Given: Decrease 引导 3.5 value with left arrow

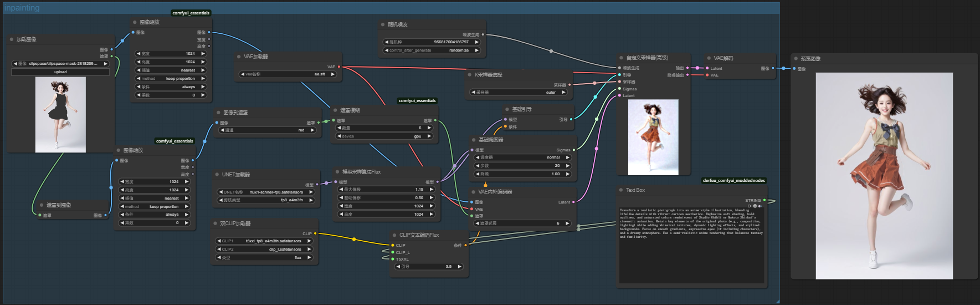Looking at the screenshot, I should point(398,267).
